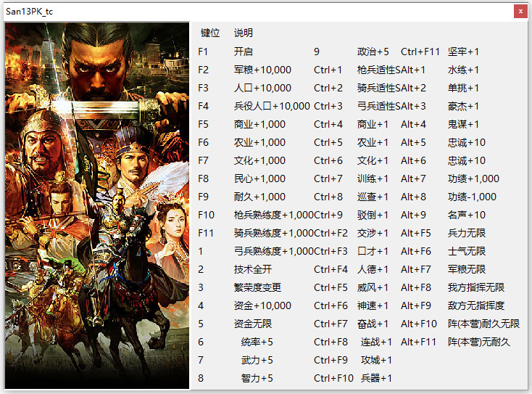Screen dimensions: 532x394
Task: Click the Ctrl+F10 hotkey label
Action: coord(333,378)
